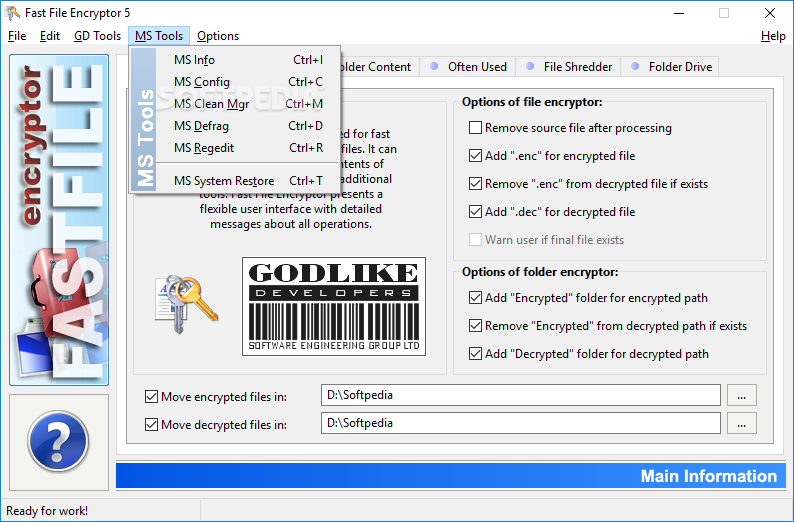Close the MS Tools menu

[159, 36]
